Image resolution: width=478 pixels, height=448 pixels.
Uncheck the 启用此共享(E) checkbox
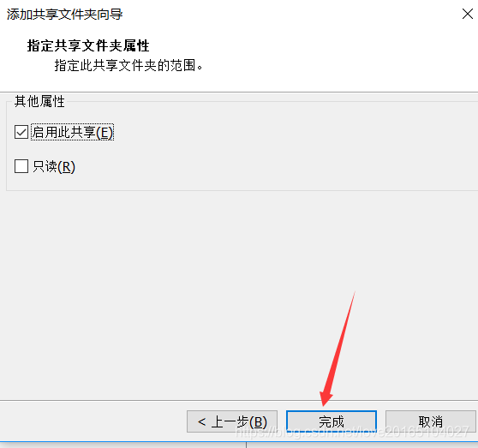[21, 132]
